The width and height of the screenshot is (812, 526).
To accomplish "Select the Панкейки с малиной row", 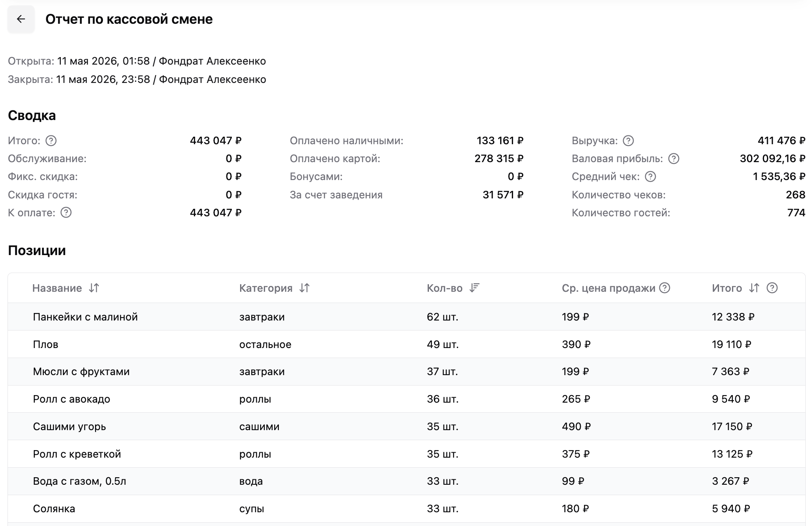I will (406, 317).
